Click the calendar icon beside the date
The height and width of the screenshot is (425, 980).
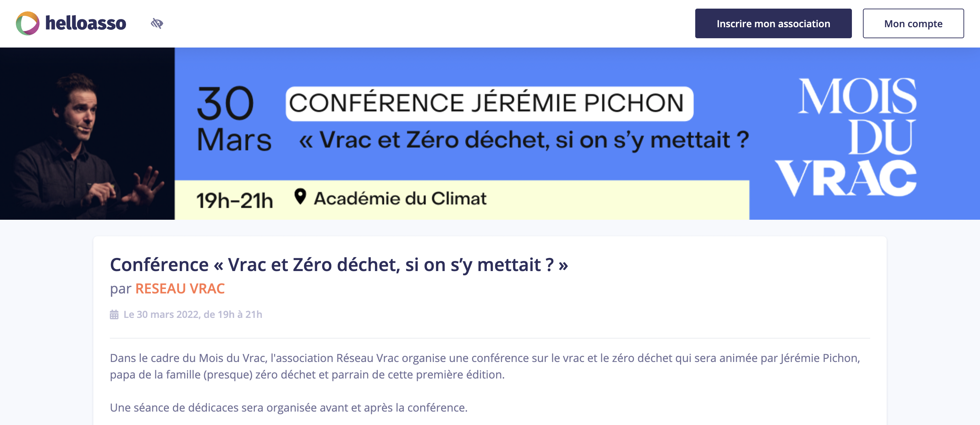(114, 315)
